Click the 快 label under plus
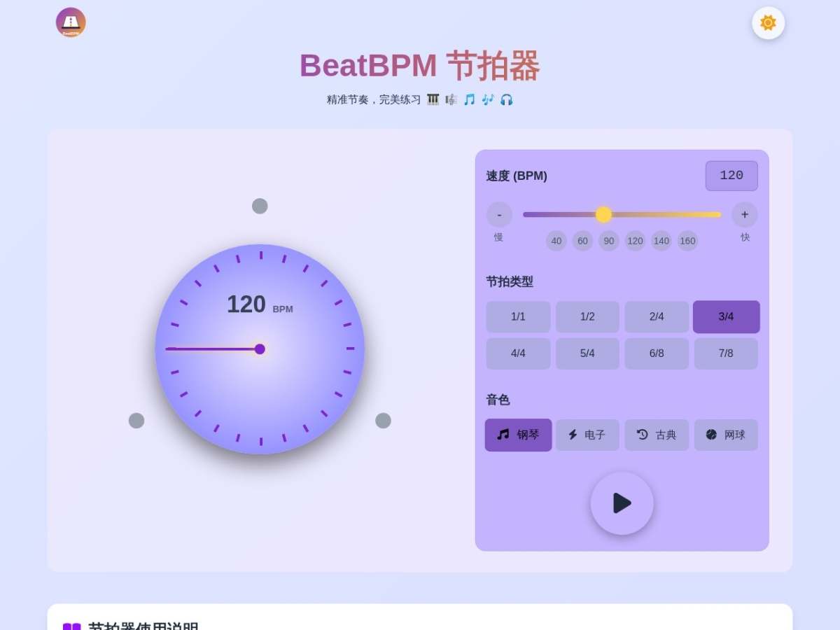The height and width of the screenshot is (630, 840). pyautogui.click(x=745, y=237)
